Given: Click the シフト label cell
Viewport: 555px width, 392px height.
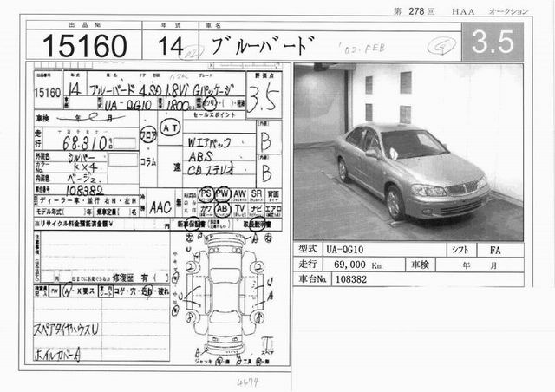Looking at the screenshot, I should point(460,250).
